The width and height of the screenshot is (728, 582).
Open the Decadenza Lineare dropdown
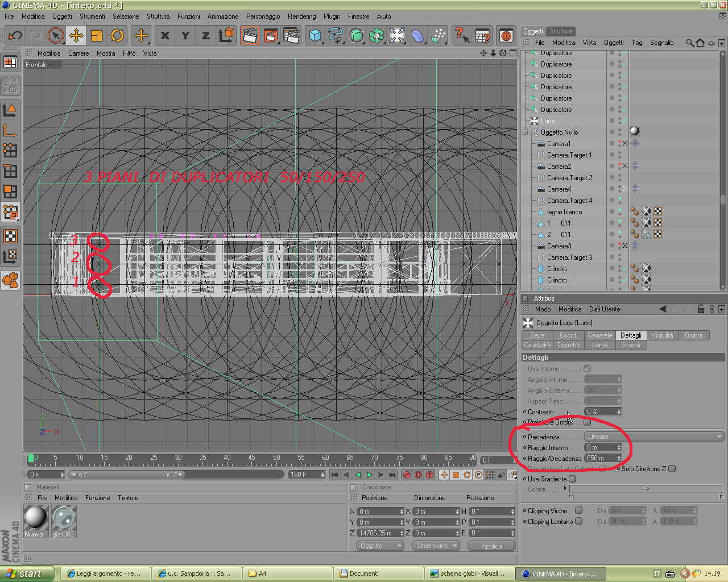click(x=654, y=436)
